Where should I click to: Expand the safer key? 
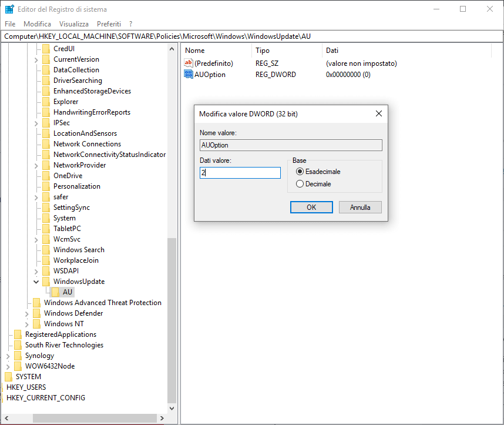point(36,198)
